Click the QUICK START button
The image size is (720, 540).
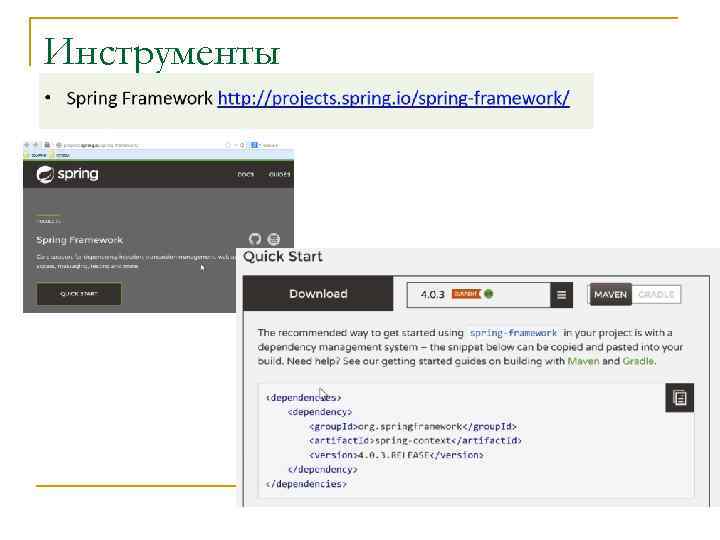click(x=79, y=293)
